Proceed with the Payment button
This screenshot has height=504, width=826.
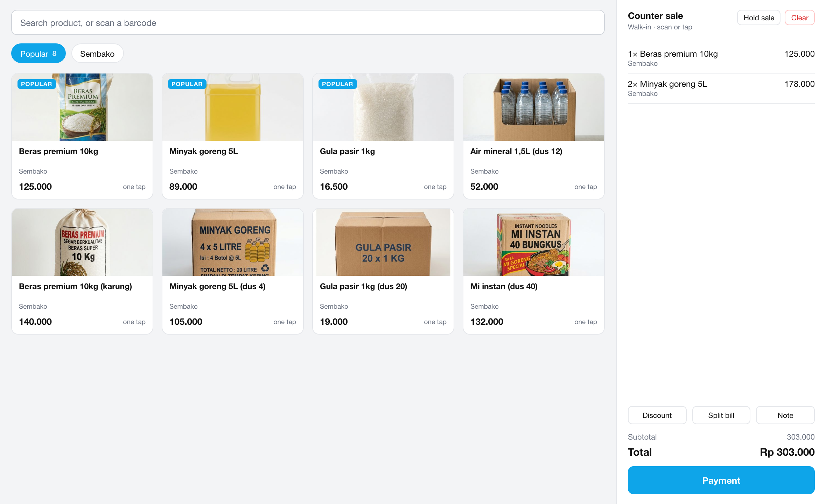[721, 481]
